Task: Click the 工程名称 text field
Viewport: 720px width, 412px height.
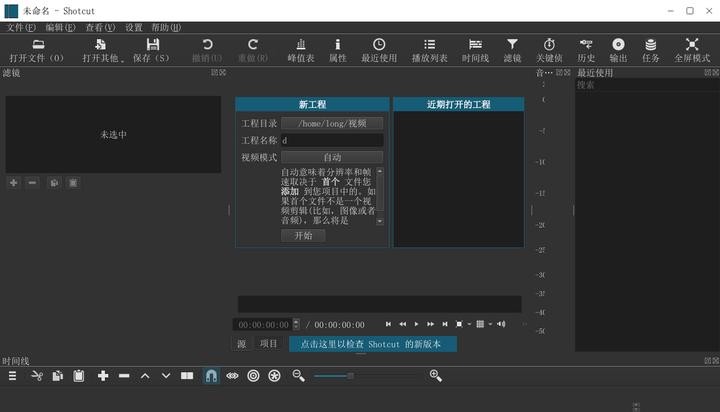Action: [331, 141]
